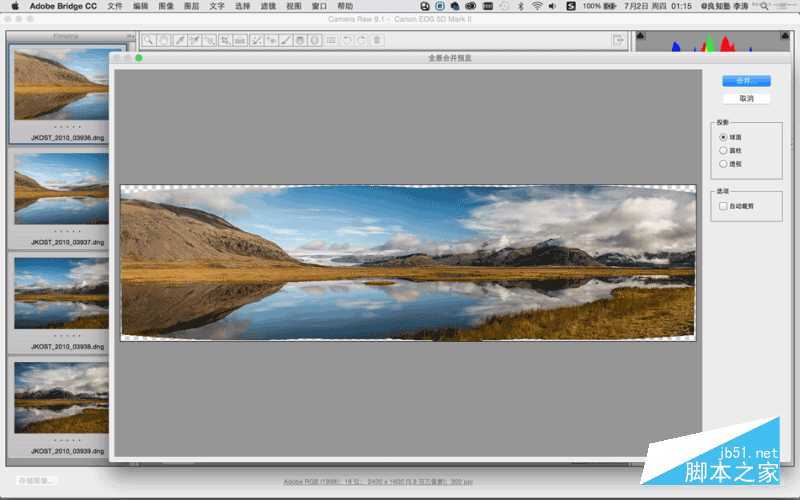The height and width of the screenshot is (500, 800).
Task: Toggle shadow clipping warning in histogram
Action: [x=641, y=36]
